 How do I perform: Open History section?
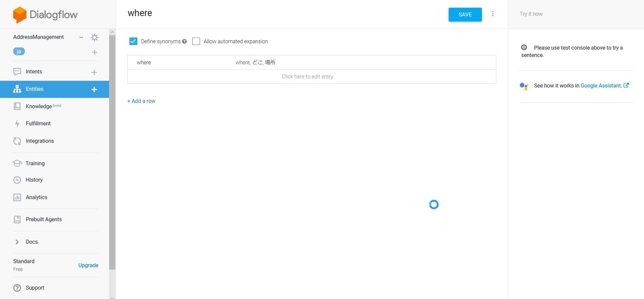34,180
